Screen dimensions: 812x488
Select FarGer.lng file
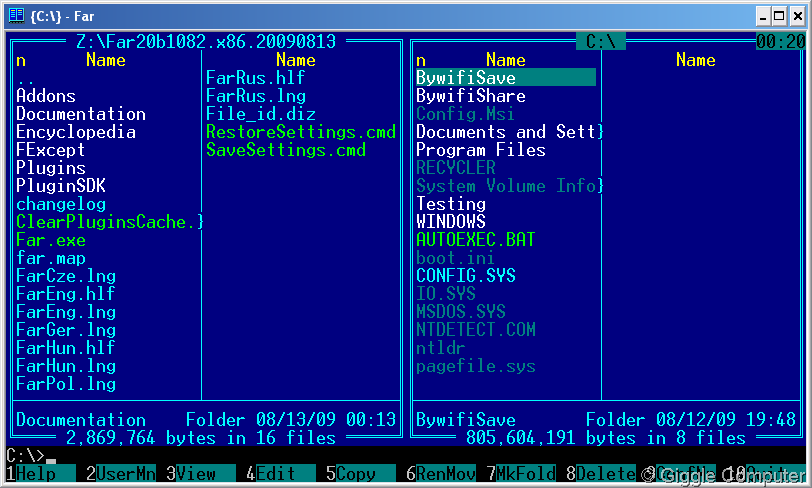tap(66, 330)
